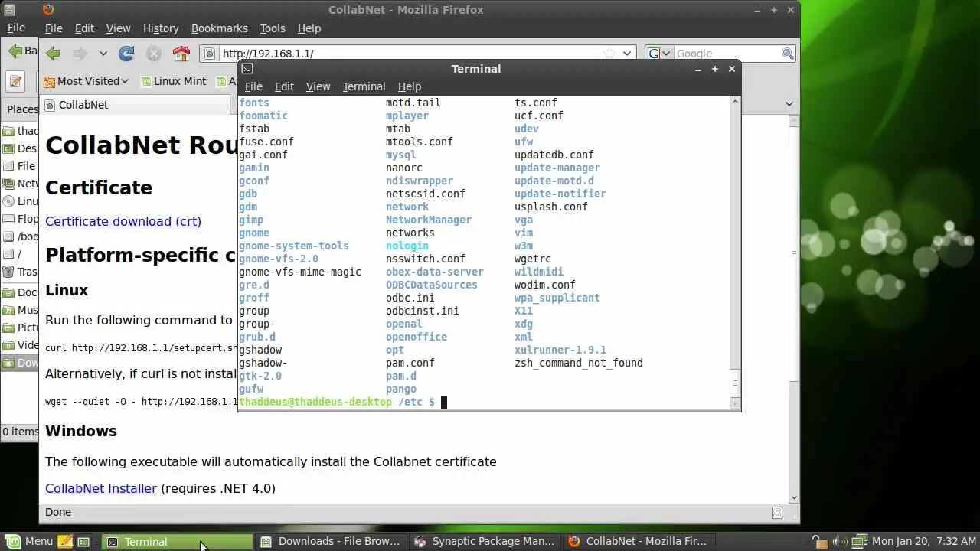Open Firefox's Bookmarks menu
This screenshot has height=551, width=980.
tap(220, 28)
